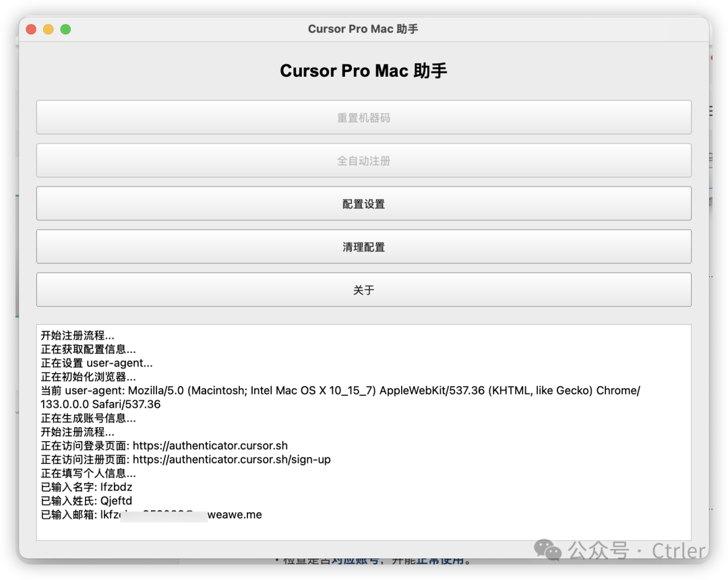Click the 已输入邮箱 email log line
Screen dimensions: 728x580
[151, 515]
